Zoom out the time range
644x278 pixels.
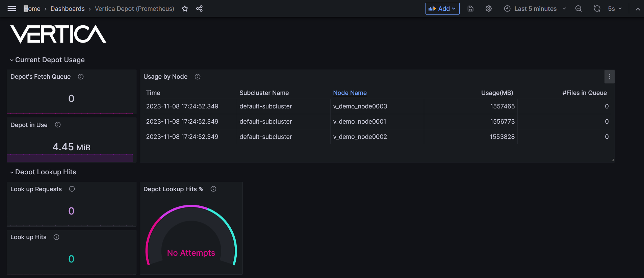578,9
